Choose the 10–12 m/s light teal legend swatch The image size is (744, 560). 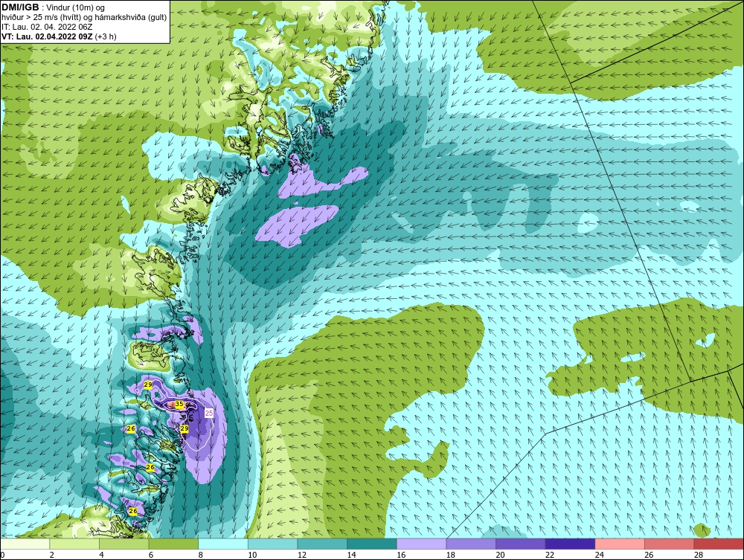point(273,544)
